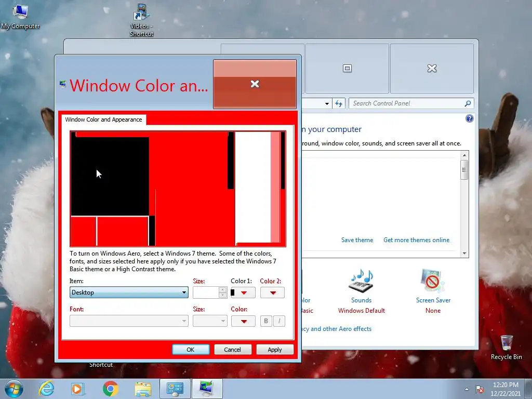
Task: Click the Apply button
Action: [275, 350]
